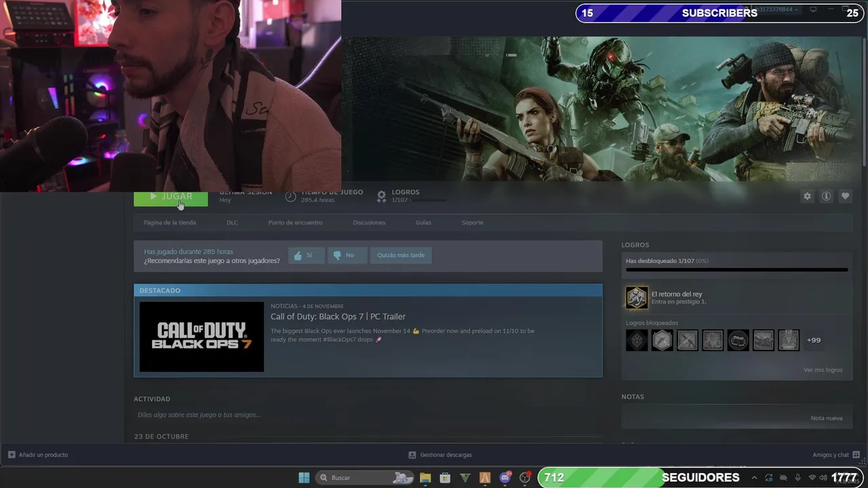Open Microsoft Store from taskbar
868x488 pixels.
pyautogui.click(x=445, y=478)
